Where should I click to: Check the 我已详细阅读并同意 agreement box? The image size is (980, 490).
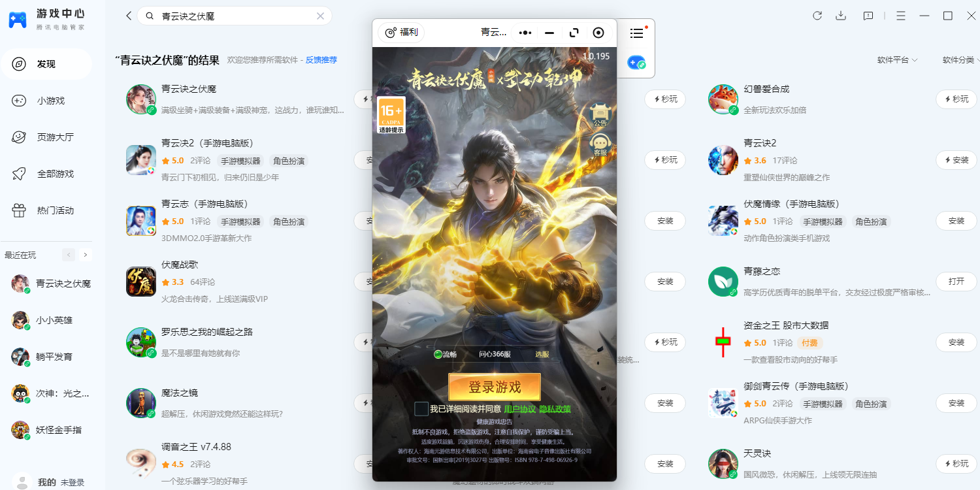pyautogui.click(x=421, y=409)
